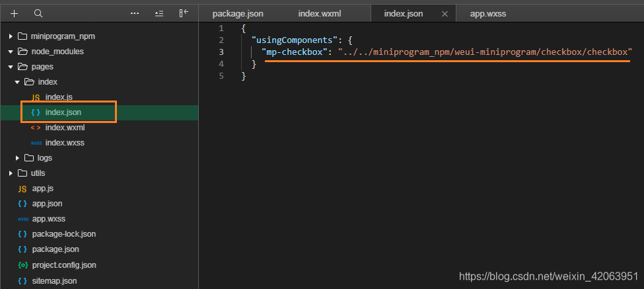644x289 pixels.
Task: Open project.config.json in the file tree
Action: [64, 265]
